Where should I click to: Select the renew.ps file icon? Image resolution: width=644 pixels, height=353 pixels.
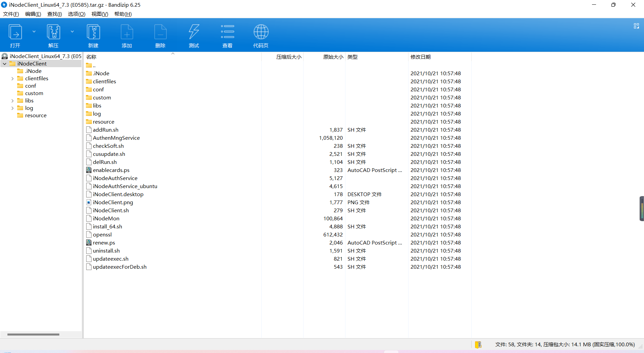[89, 242]
